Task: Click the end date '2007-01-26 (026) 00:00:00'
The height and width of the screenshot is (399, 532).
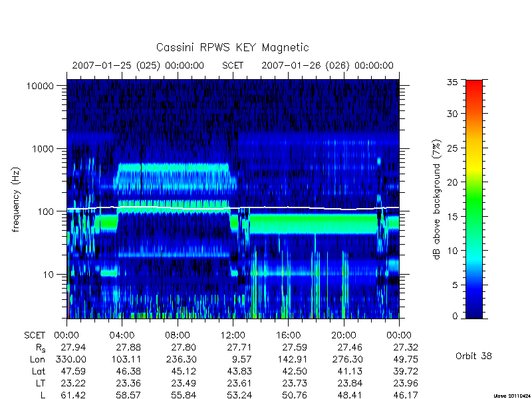Action: [x=327, y=65]
